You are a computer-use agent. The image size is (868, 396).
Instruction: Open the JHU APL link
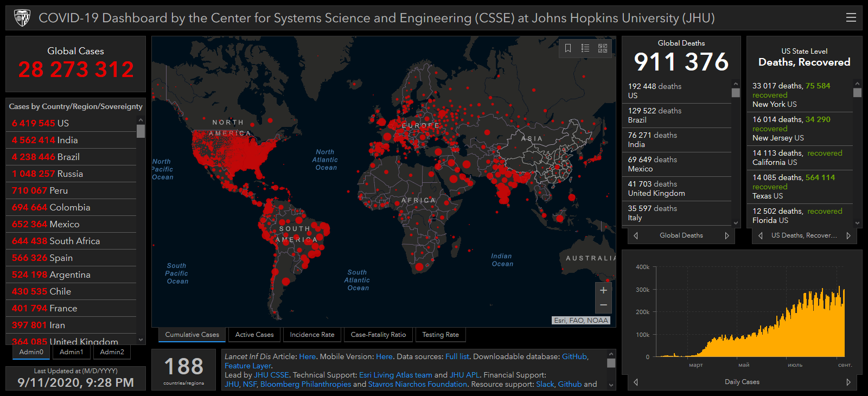pyautogui.click(x=464, y=375)
